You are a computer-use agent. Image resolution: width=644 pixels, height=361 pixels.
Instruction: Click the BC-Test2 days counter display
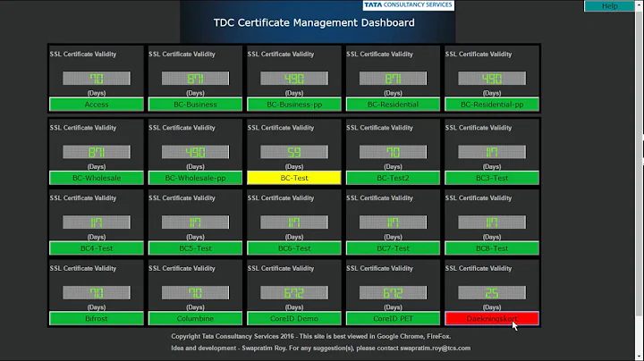coord(393,152)
